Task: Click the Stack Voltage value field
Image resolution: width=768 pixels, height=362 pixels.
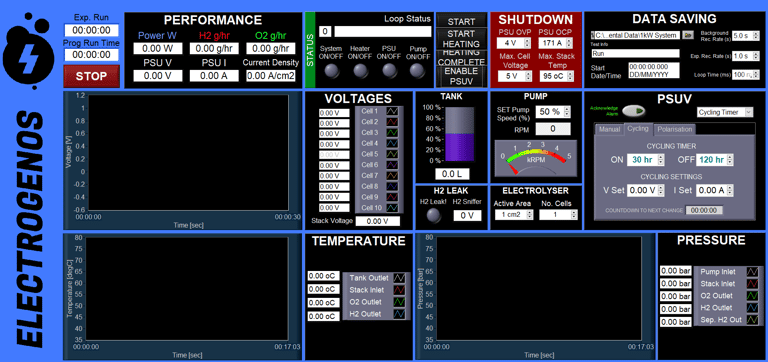Action: coord(377,221)
